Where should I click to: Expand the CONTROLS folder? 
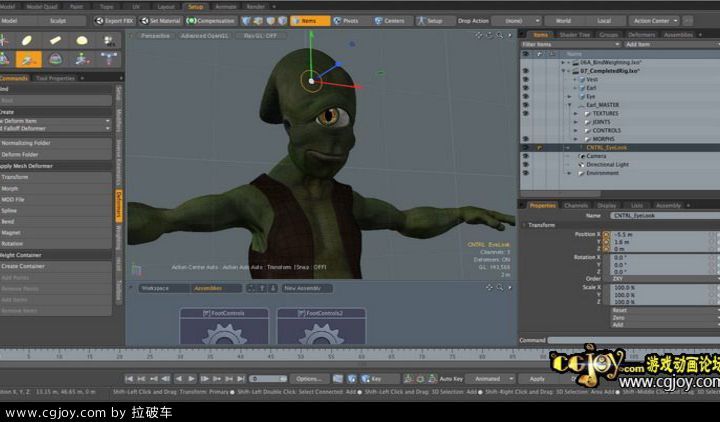(x=576, y=130)
